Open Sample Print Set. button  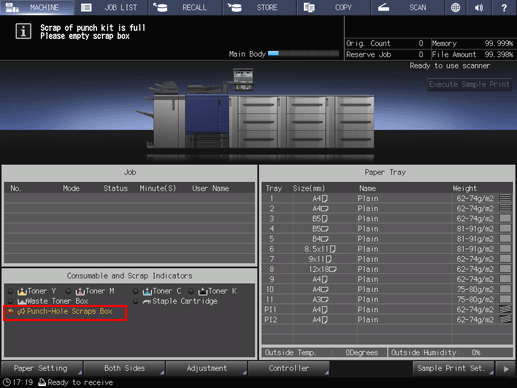(x=453, y=369)
